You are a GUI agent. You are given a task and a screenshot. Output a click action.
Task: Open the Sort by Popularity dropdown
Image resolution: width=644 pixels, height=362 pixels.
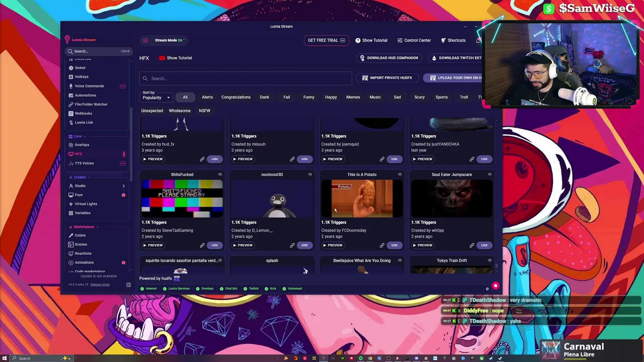156,98
